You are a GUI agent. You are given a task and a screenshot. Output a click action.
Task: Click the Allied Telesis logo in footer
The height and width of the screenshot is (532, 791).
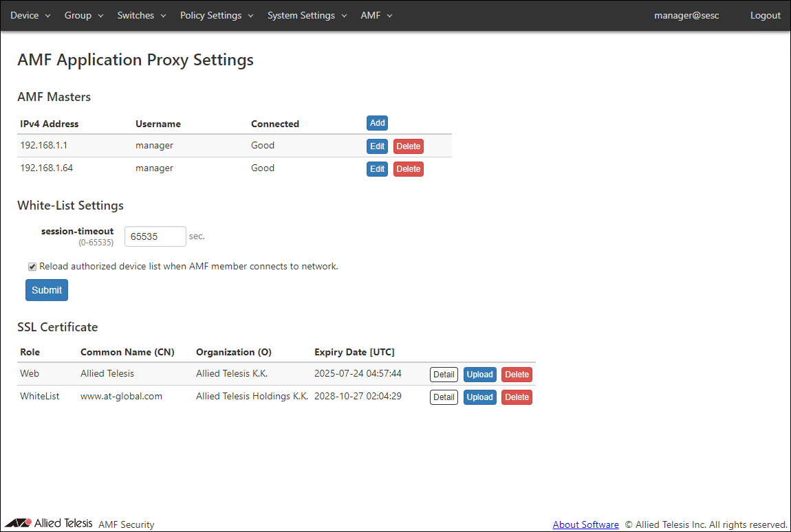(x=48, y=523)
